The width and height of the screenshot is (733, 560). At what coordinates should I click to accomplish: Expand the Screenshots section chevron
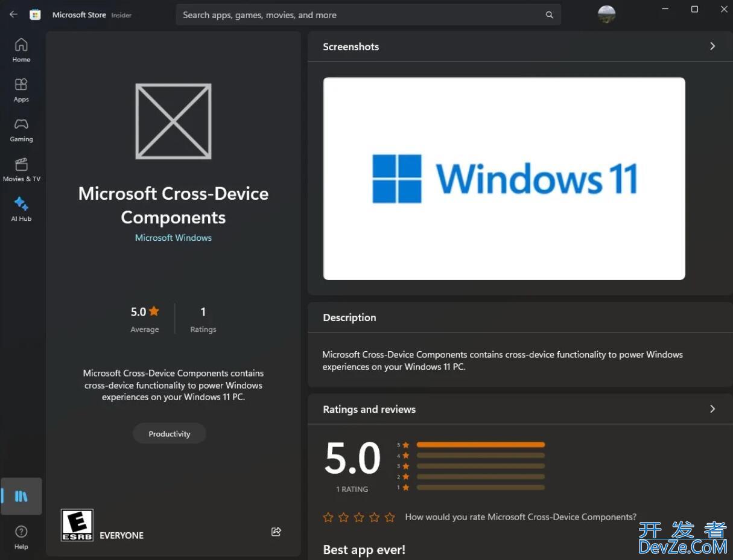click(712, 46)
